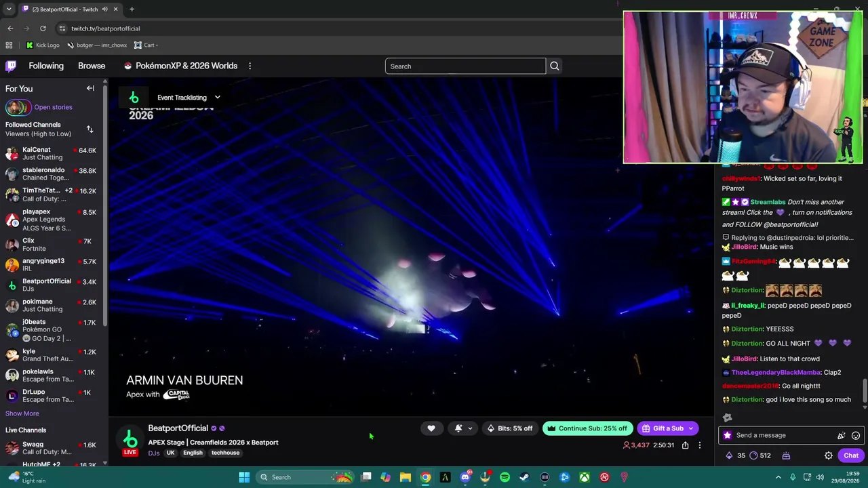Open the Cart bookmark
868x488 pixels.
point(146,45)
